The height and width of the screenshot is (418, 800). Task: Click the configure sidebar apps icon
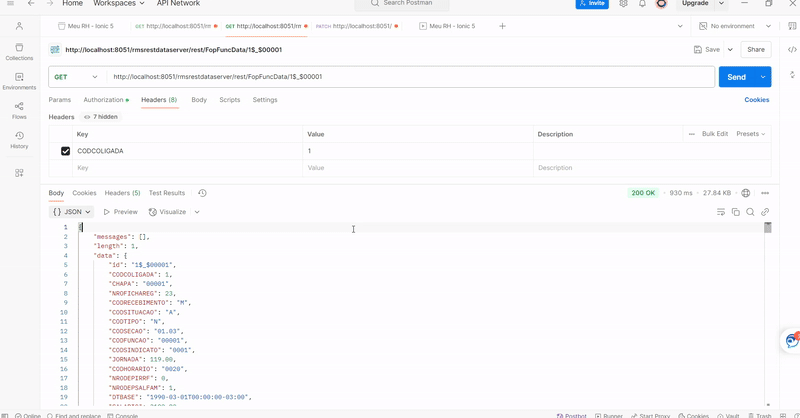pos(19,173)
